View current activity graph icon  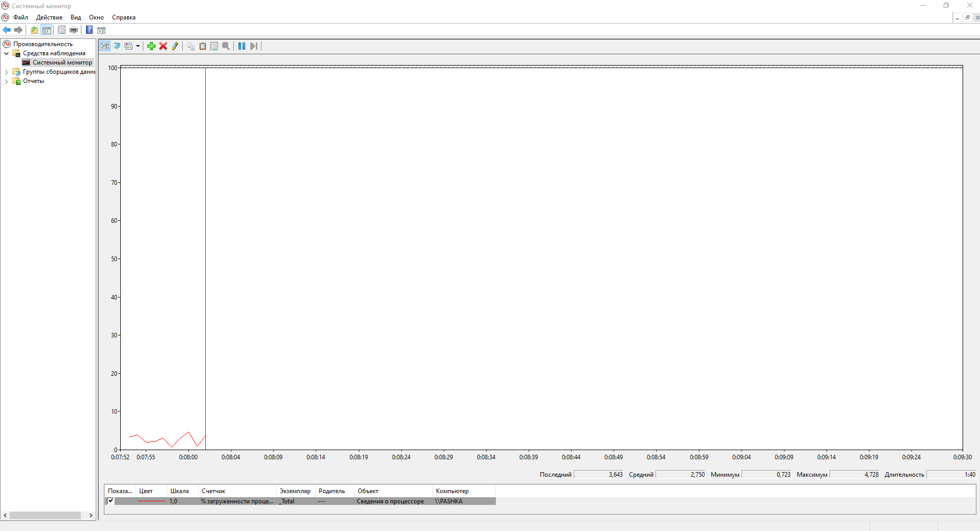click(x=105, y=46)
